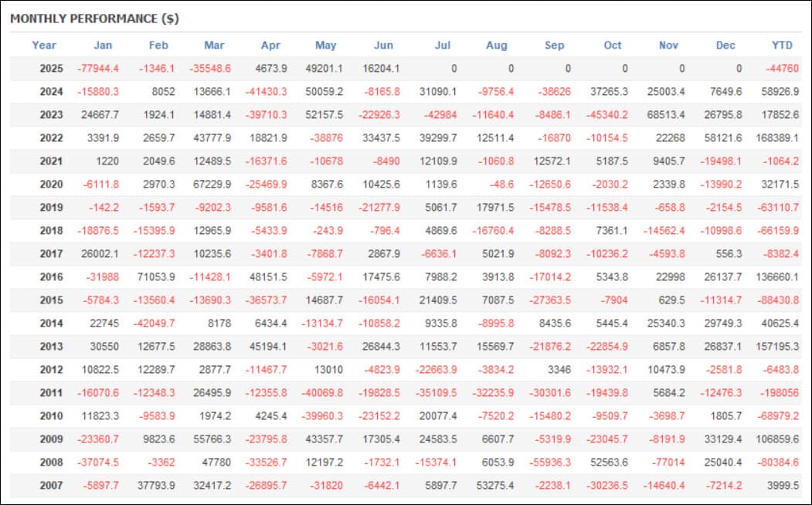
Task: Select the 2025 year row label
Action: tap(51, 69)
